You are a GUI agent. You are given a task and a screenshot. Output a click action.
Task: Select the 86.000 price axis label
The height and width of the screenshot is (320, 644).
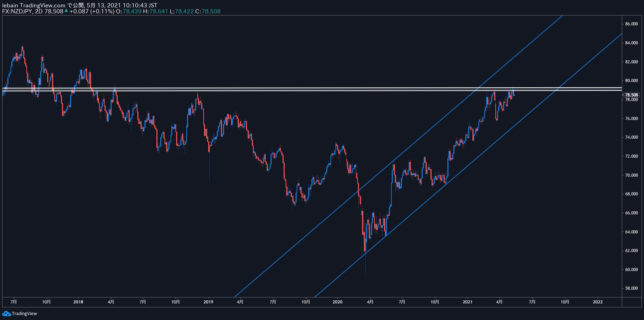tap(631, 24)
